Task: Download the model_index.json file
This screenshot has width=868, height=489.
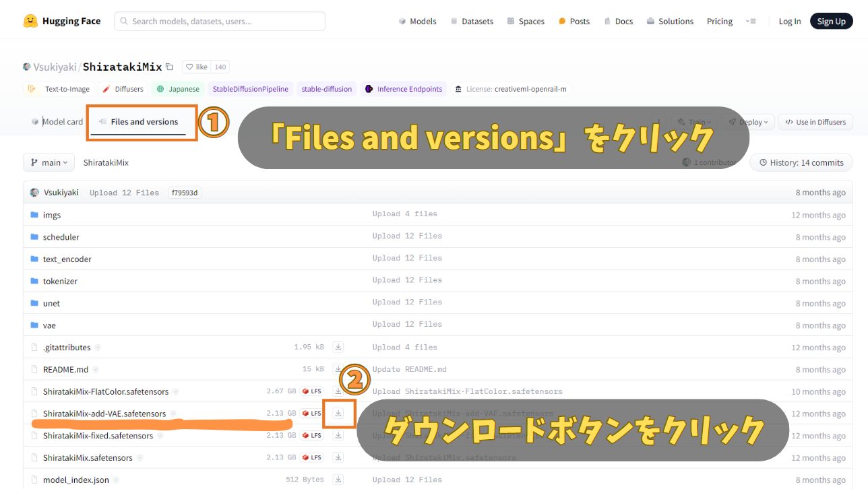Action: (x=338, y=480)
